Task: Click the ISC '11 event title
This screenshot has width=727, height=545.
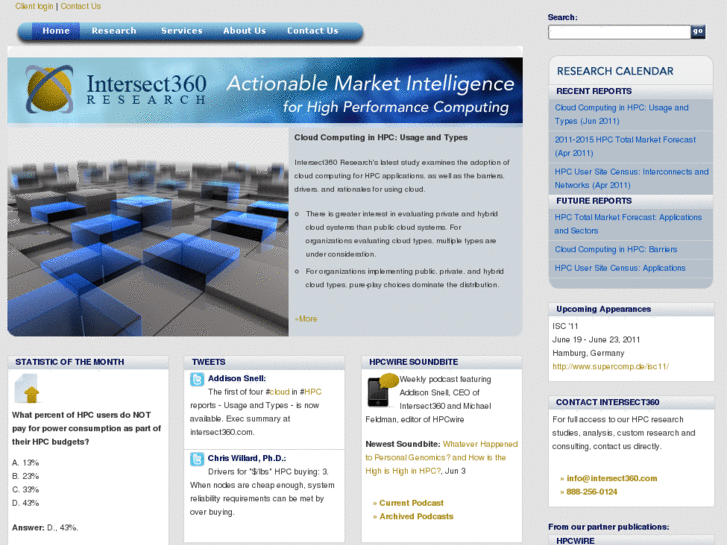Action: 565,326
